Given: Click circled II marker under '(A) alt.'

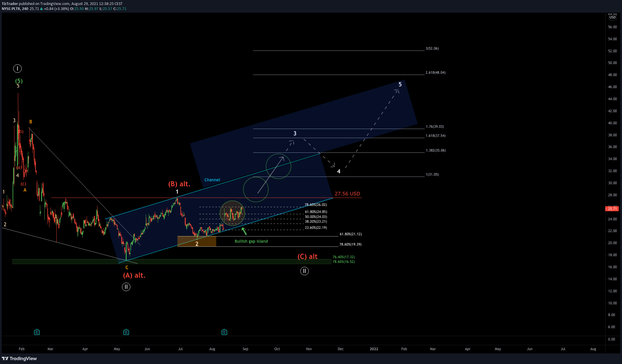Looking at the screenshot, I should 126,287.
